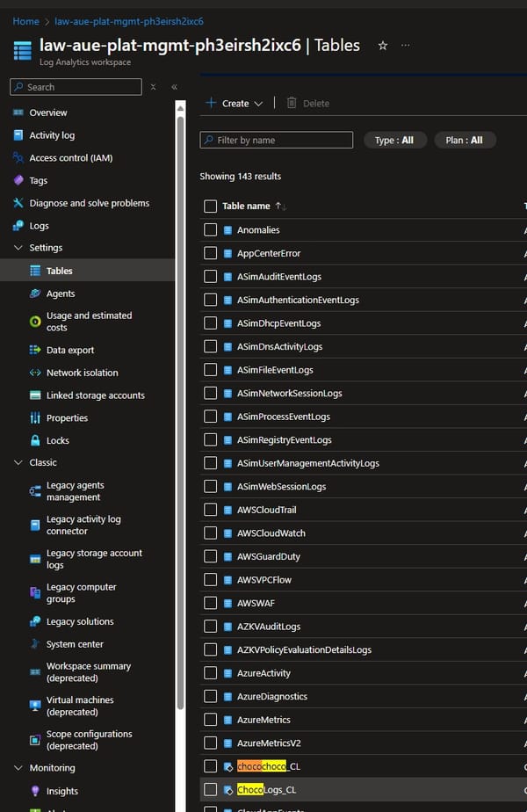Select the ASimDnsActivityLogs checkbox
The width and height of the screenshot is (527, 812).
(210, 346)
